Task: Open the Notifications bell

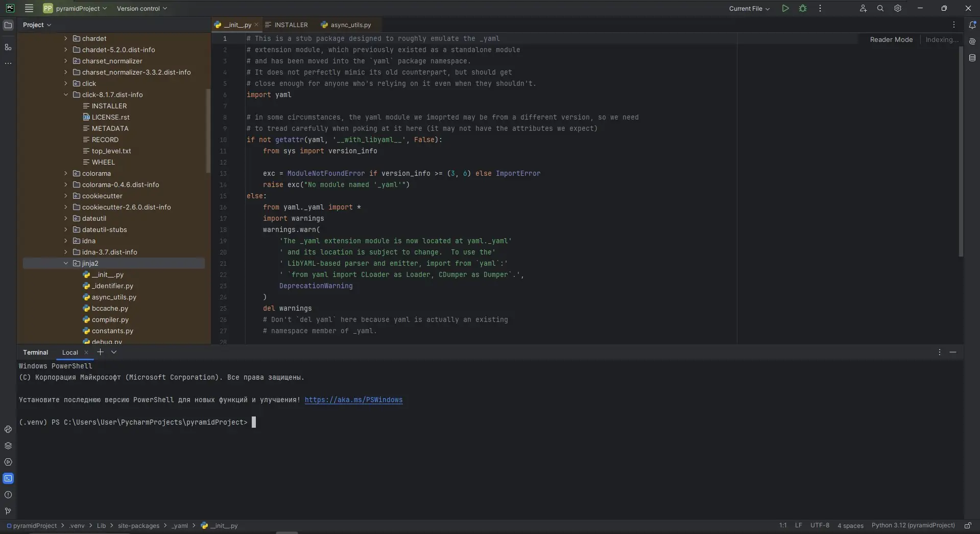Action: point(972,25)
